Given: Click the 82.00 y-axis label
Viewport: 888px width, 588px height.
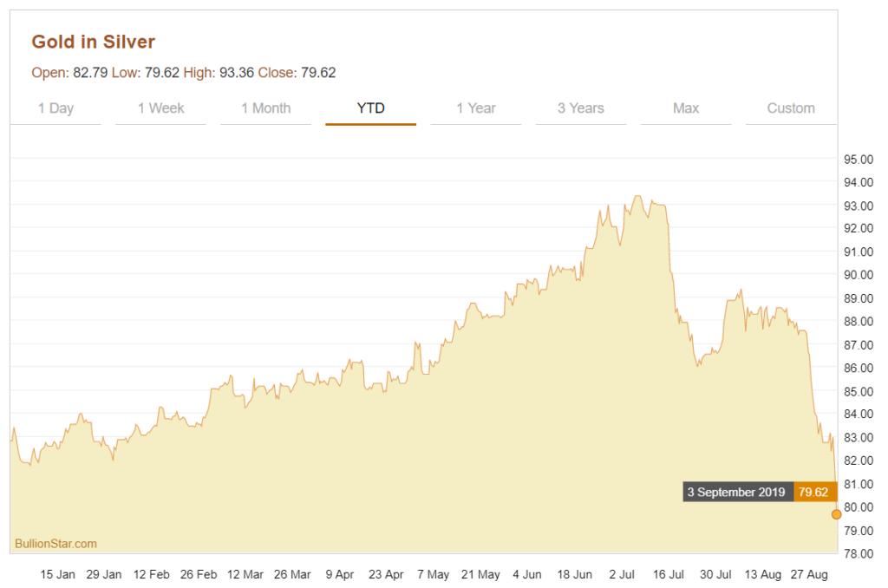Looking at the screenshot, I should 859,461.
